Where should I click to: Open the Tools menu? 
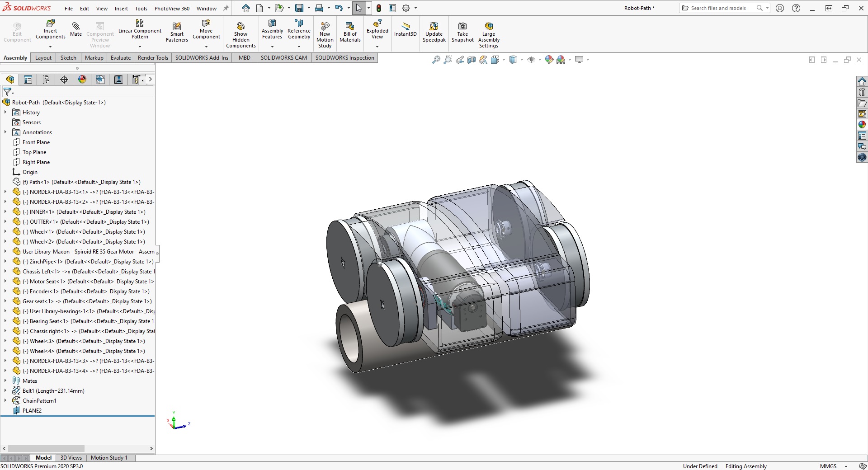tap(141, 9)
